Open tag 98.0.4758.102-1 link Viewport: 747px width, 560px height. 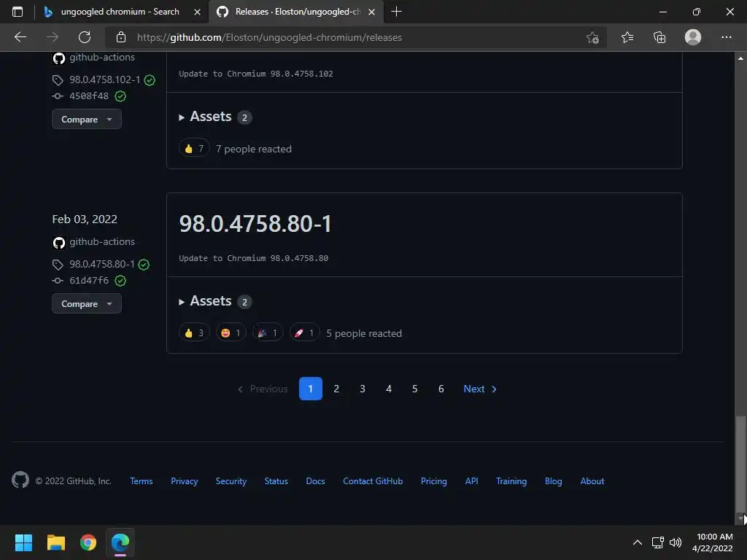105,79
